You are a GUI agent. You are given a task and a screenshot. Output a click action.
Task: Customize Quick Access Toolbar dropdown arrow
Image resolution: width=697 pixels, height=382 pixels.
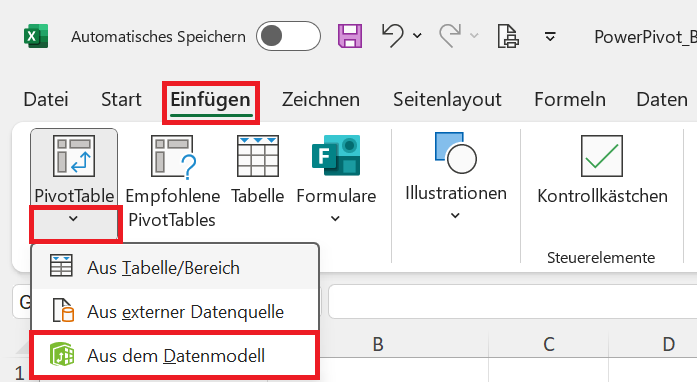tap(550, 36)
